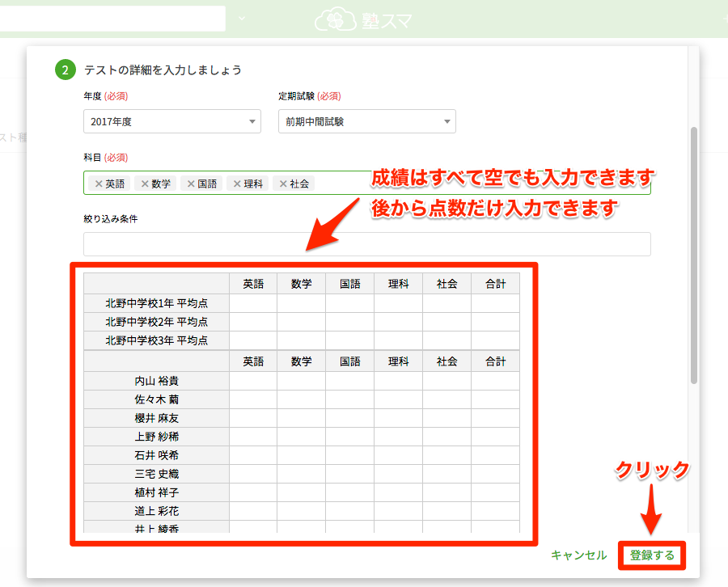Click the 登録する button
This screenshot has width=728, height=587.
pyautogui.click(x=652, y=555)
